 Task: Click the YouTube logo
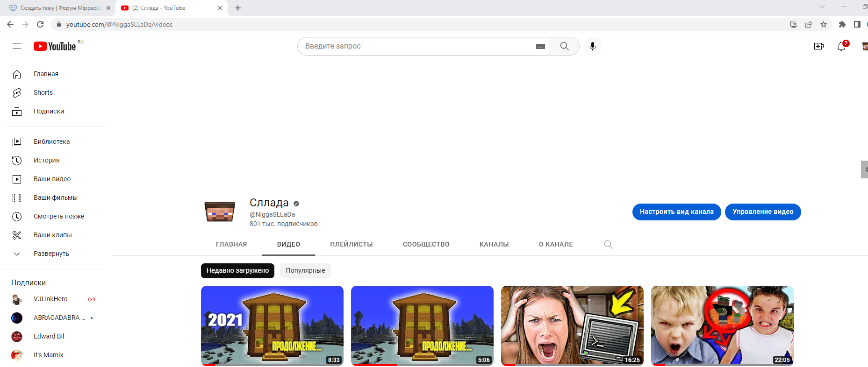click(55, 46)
